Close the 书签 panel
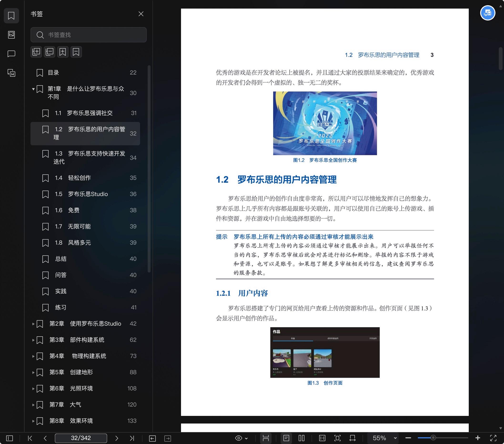The height and width of the screenshot is (444, 504). [141, 14]
